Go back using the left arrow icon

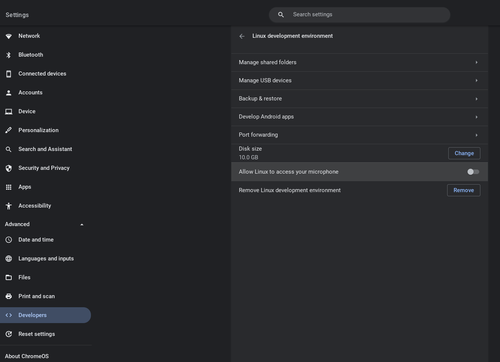point(242,36)
